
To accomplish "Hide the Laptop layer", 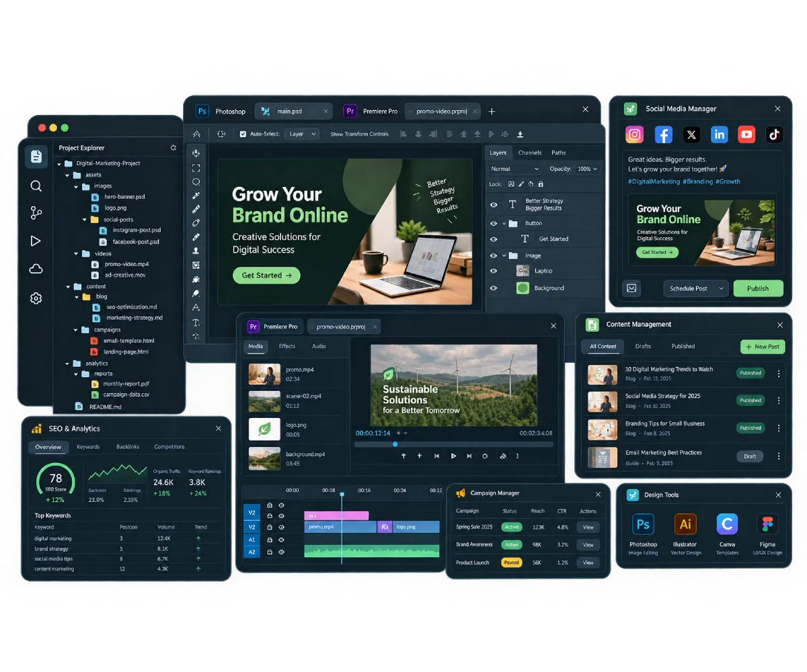I will coord(494,271).
